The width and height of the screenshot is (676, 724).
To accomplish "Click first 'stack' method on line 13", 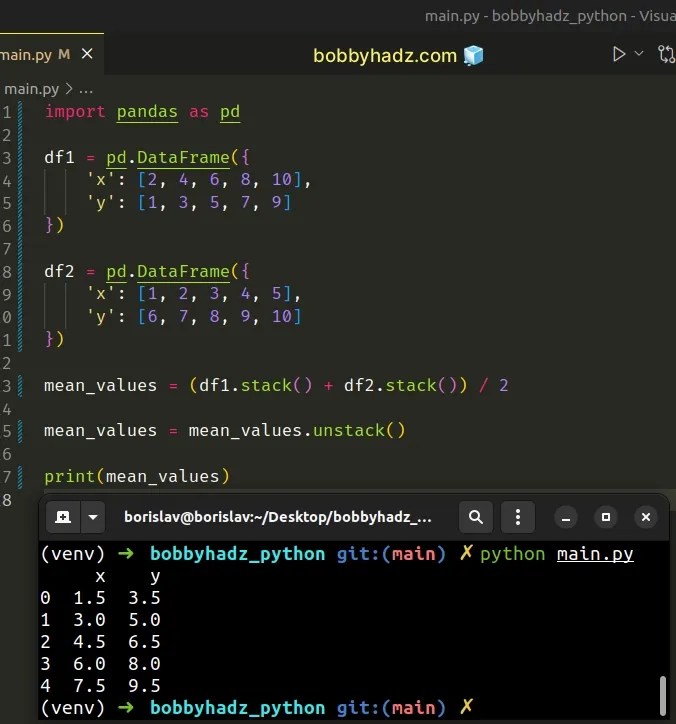I will (x=266, y=386).
